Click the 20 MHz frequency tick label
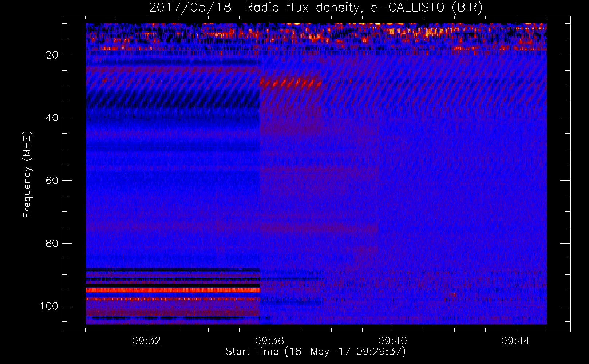Image resolution: width=589 pixels, height=364 pixels. coord(52,55)
